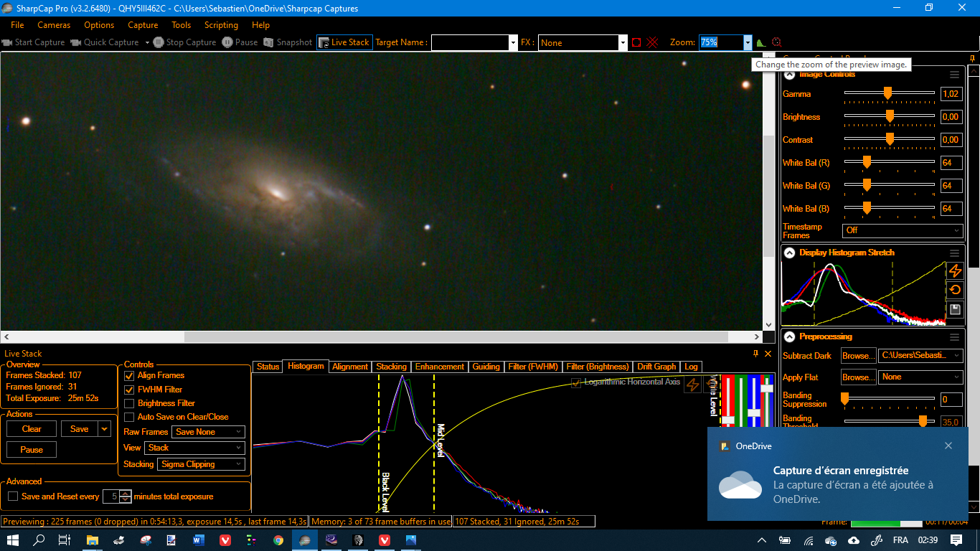Uncheck the Align Frames checkbox
Screen dimensions: 980x551
(x=130, y=375)
